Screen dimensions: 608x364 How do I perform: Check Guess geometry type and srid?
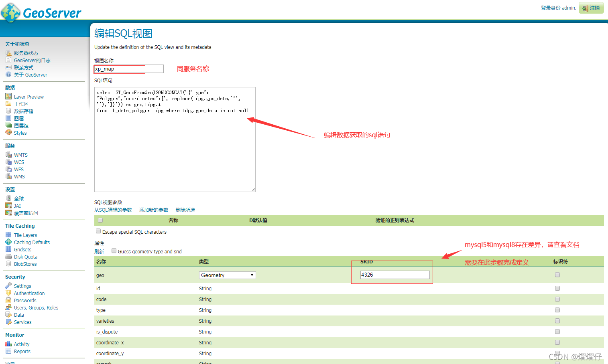click(114, 251)
